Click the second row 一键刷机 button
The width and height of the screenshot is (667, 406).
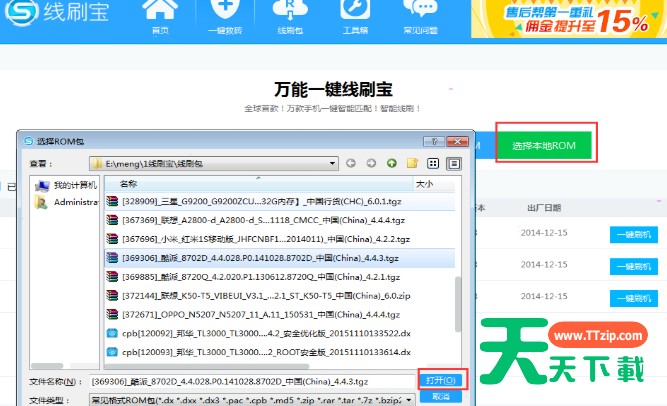(x=634, y=266)
